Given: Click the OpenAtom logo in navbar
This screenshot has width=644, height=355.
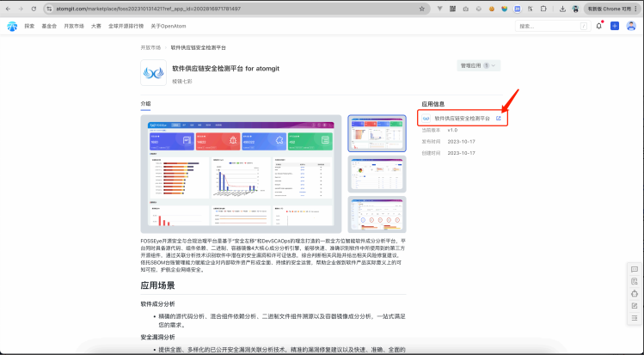Looking at the screenshot, I should click(12, 27).
